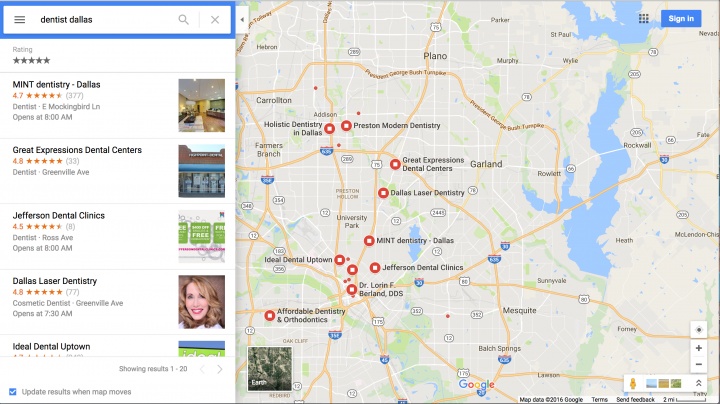720x404 pixels.
Task: Click the my location button
Action: (x=698, y=330)
